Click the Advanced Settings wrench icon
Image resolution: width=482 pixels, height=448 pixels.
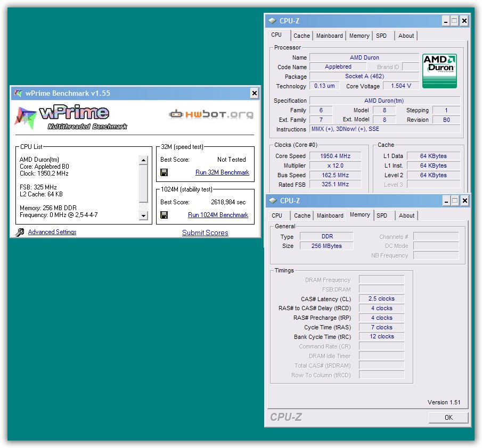pos(20,232)
